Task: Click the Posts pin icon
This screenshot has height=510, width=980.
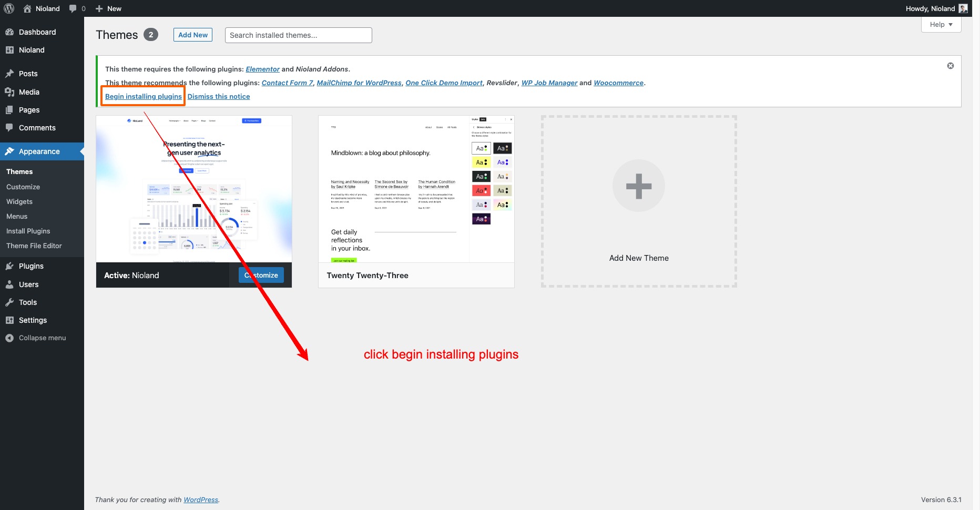Action: (x=9, y=74)
